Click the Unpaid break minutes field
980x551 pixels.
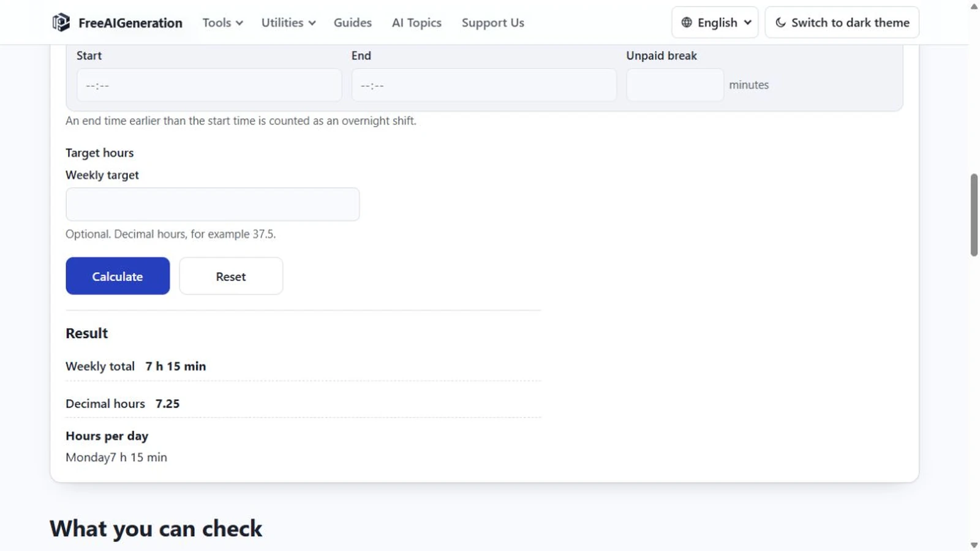675,85
